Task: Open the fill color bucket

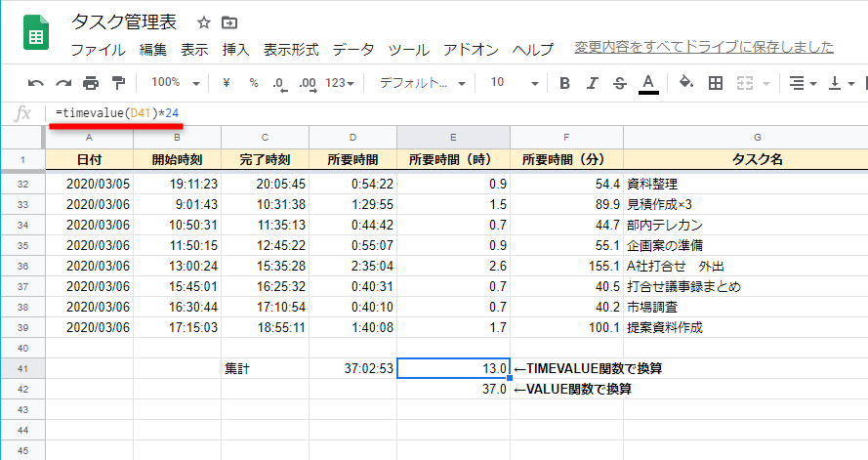Action: pos(686,83)
